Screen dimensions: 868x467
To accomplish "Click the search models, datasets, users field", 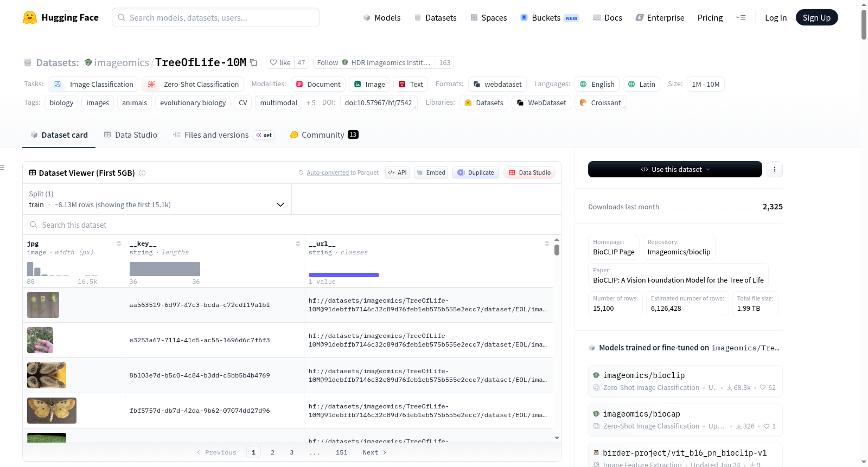I will pyautogui.click(x=216, y=17).
